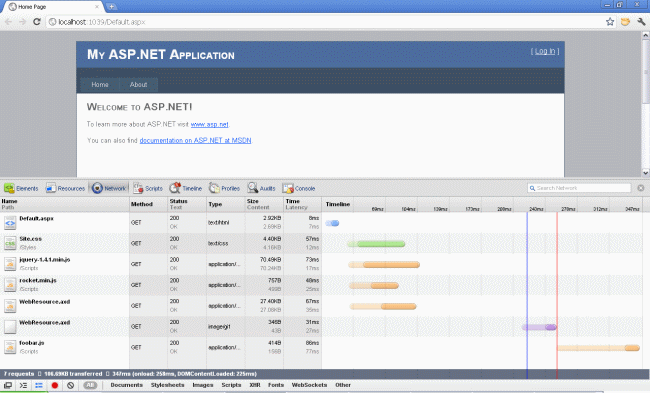Viewport: 650px width, 393px height.
Task: Filter by Other
Action: tap(343, 385)
